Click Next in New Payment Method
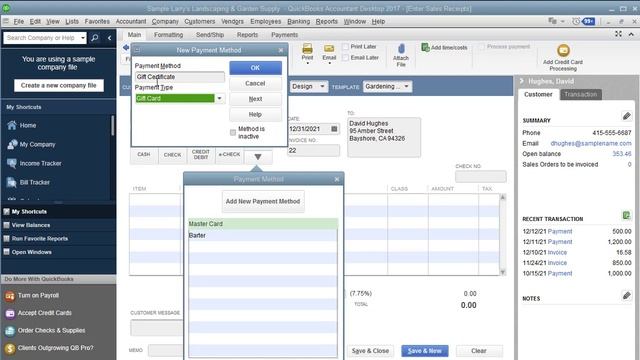640x360 pixels. click(x=255, y=99)
